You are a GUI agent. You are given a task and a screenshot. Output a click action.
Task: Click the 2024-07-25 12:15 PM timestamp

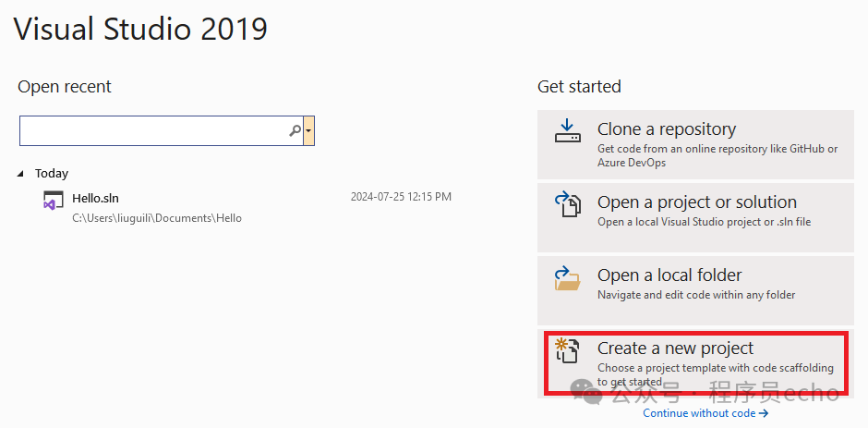(x=401, y=197)
